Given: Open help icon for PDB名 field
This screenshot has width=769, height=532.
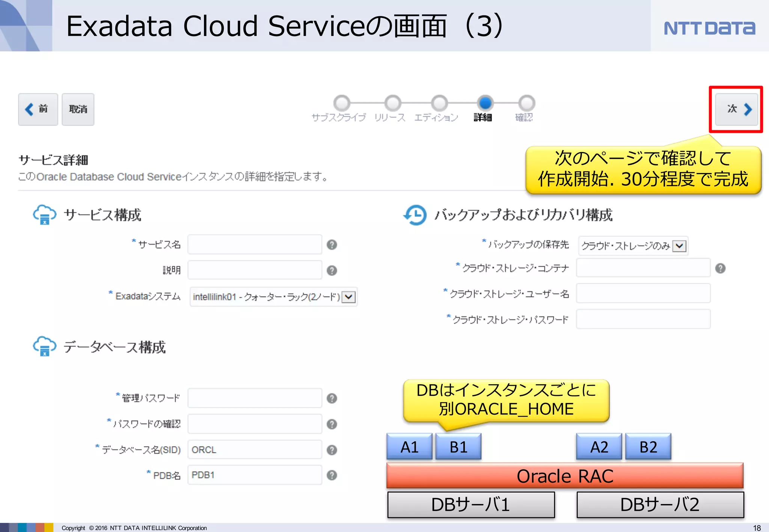Looking at the screenshot, I should click(332, 475).
